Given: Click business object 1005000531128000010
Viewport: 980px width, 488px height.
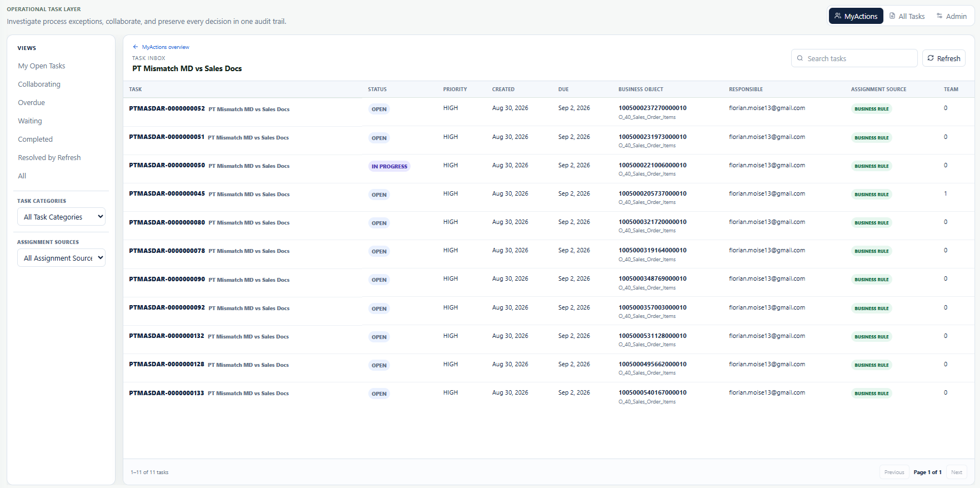Looking at the screenshot, I should (x=652, y=336).
